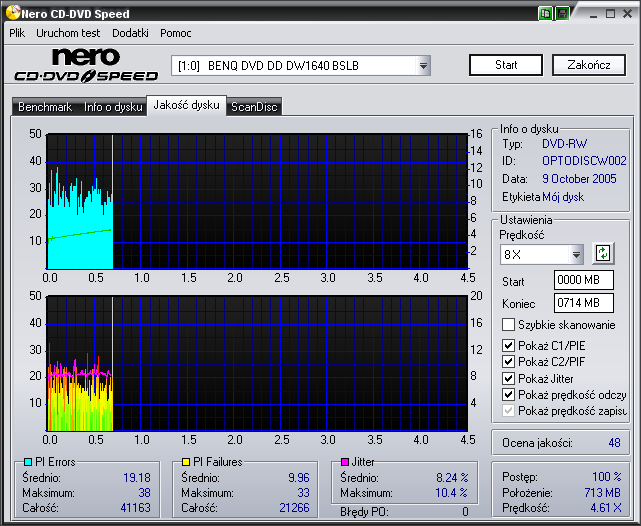Uncheck Pokaż C2/PIF

[508, 362]
